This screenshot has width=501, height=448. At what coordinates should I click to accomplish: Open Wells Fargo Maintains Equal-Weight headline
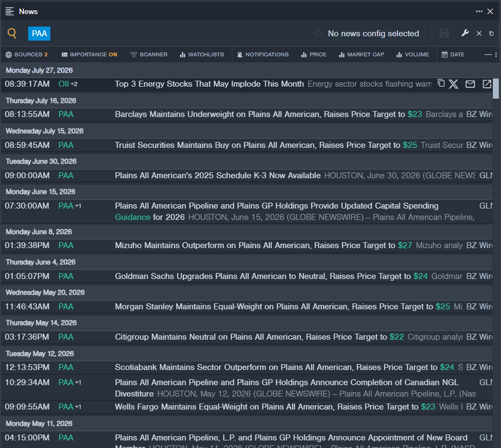(275, 407)
